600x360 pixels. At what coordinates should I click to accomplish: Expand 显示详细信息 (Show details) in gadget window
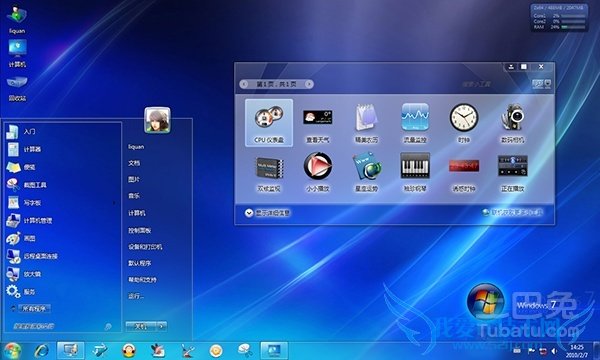click(267, 213)
